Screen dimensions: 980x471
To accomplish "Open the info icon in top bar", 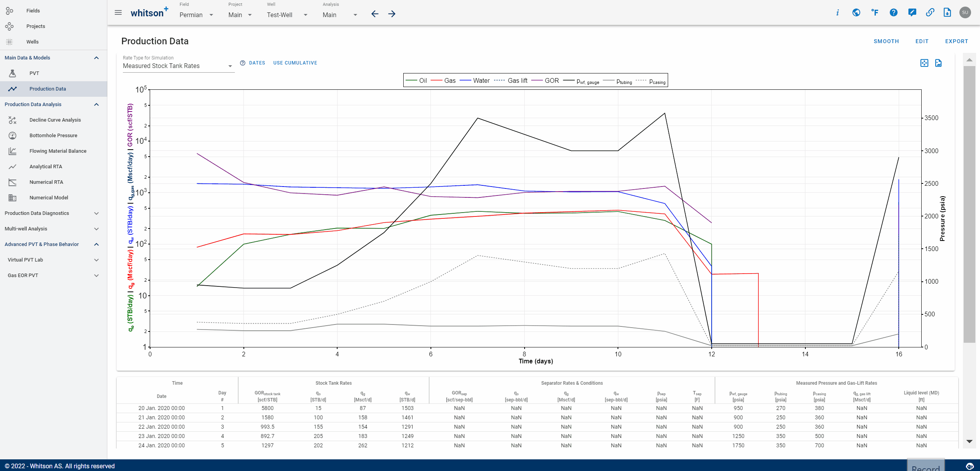I will 837,12.
